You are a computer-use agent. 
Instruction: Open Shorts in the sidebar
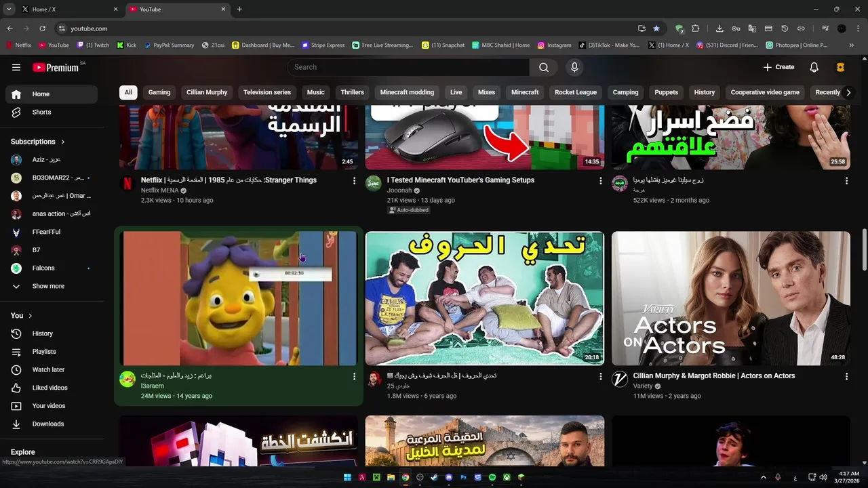pos(52,112)
